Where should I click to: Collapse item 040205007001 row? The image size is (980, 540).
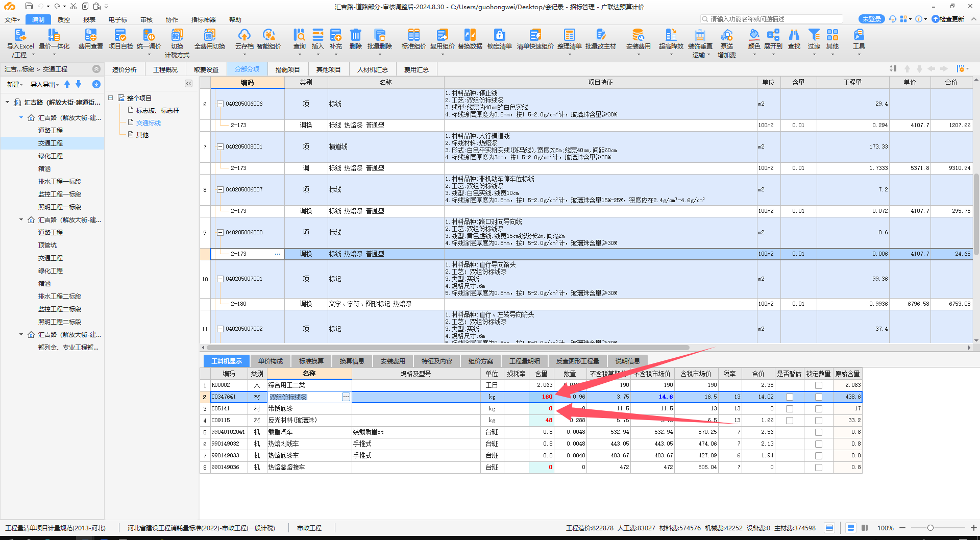point(220,279)
